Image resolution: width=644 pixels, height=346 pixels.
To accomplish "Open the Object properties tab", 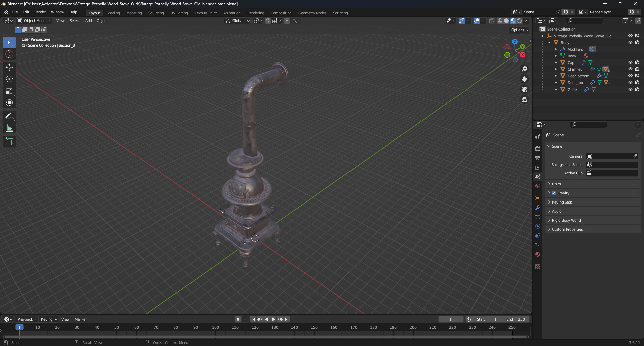I will 538,198.
